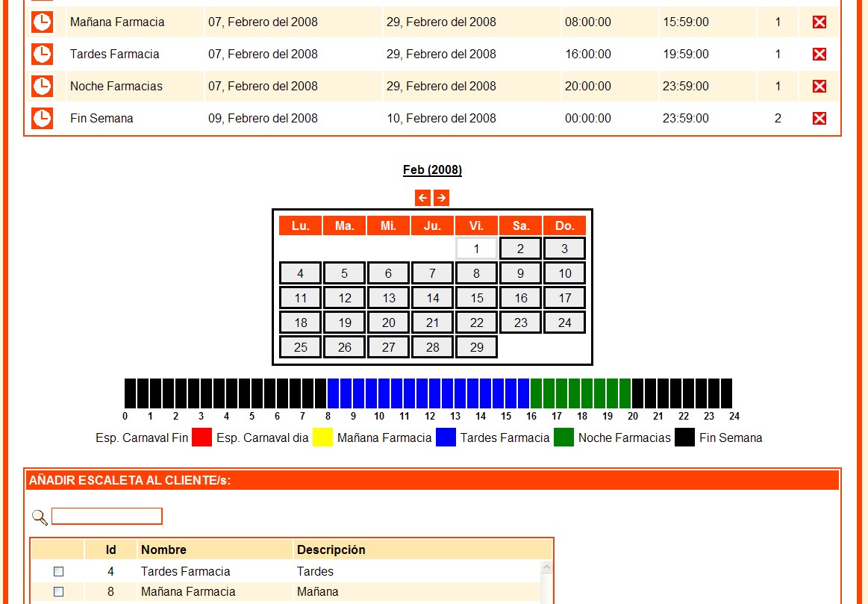
Task: Go to previous month with left arrow
Action: (422, 198)
